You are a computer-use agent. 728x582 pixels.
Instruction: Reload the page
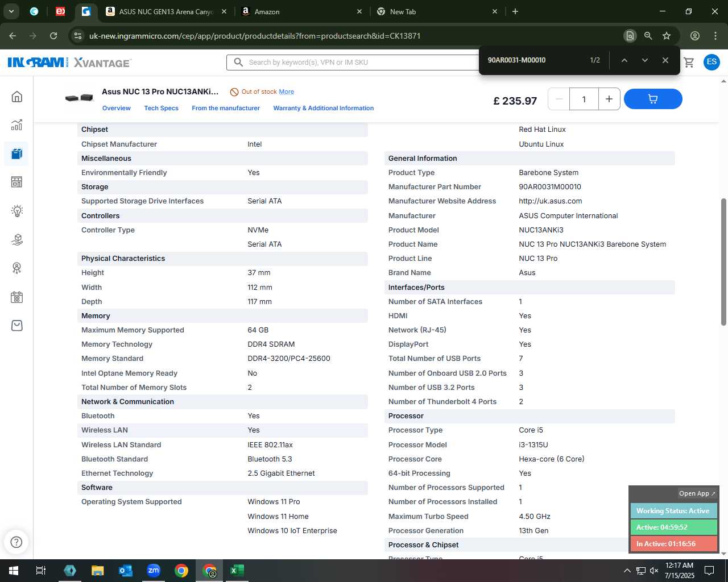[x=53, y=36]
